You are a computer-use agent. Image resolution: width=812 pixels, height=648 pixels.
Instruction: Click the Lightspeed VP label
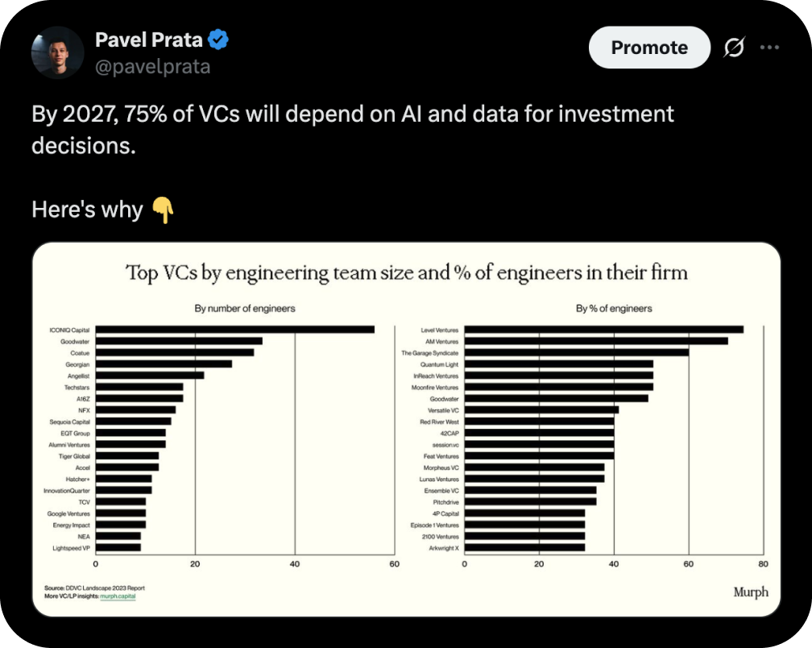(x=71, y=548)
